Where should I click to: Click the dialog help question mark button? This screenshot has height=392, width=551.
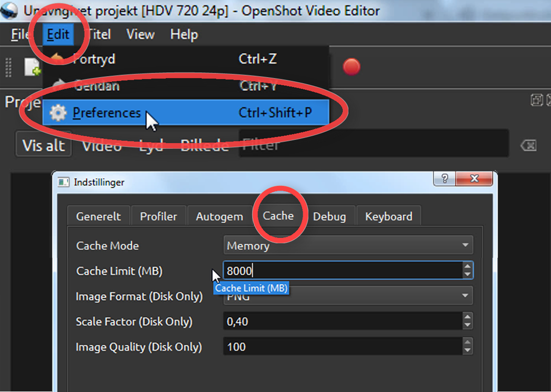point(444,179)
